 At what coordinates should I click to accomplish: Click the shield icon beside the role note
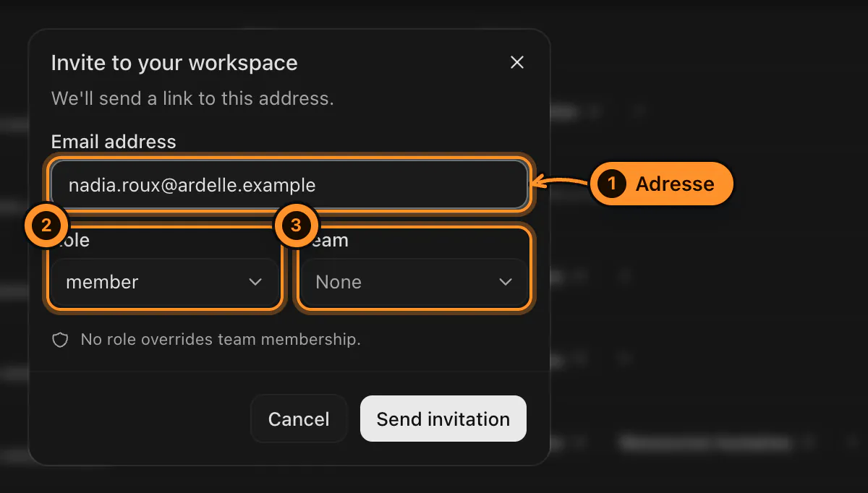point(60,340)
